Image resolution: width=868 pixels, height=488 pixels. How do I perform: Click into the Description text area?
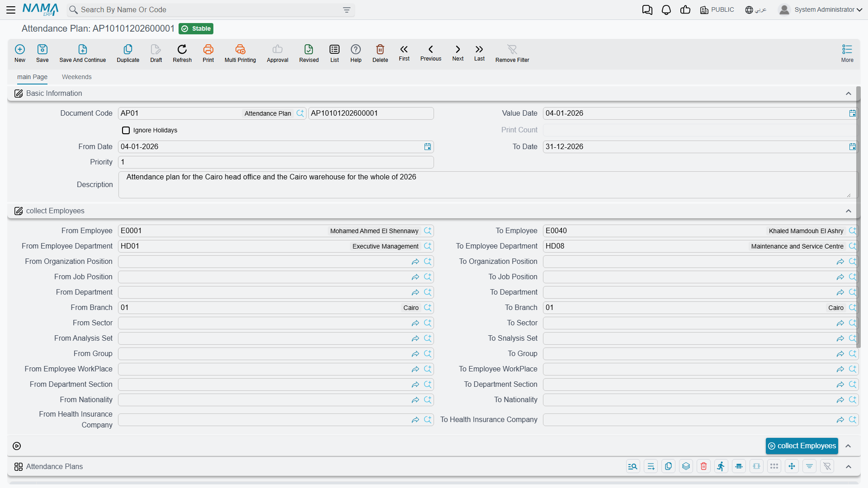point(487,185)
